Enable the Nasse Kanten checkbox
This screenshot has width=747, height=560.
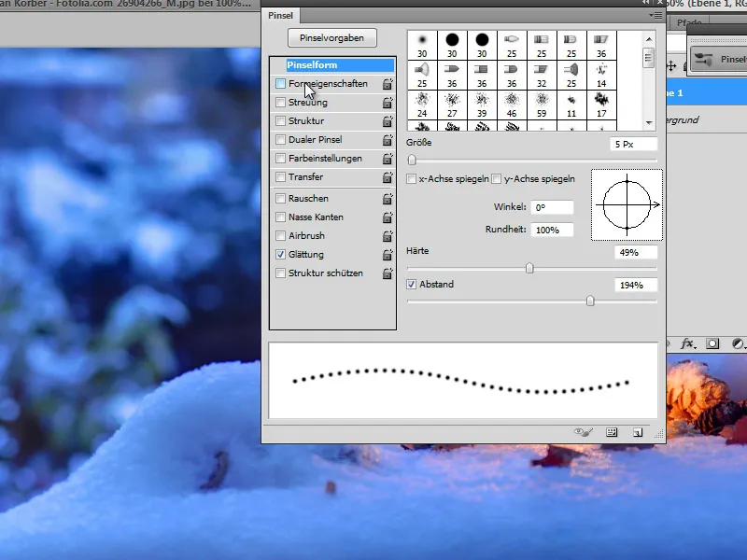pyautogui.click(x=281, y=217)
